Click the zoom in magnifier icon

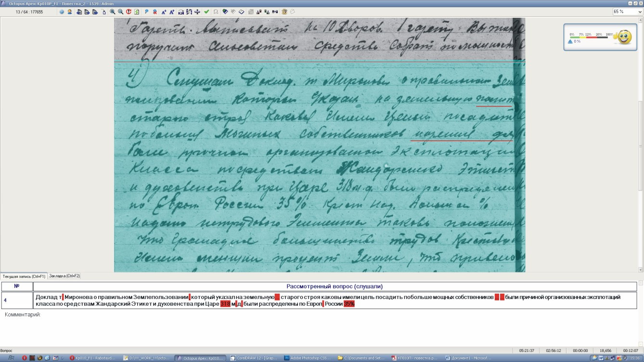113,12
